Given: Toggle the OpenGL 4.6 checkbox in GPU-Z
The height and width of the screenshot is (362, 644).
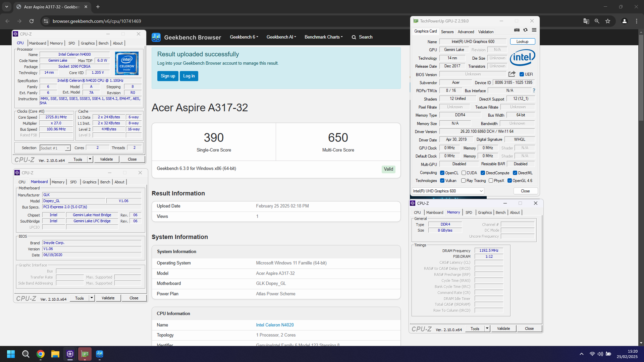Looking at the screenshot, I should (x=510, y=181).
